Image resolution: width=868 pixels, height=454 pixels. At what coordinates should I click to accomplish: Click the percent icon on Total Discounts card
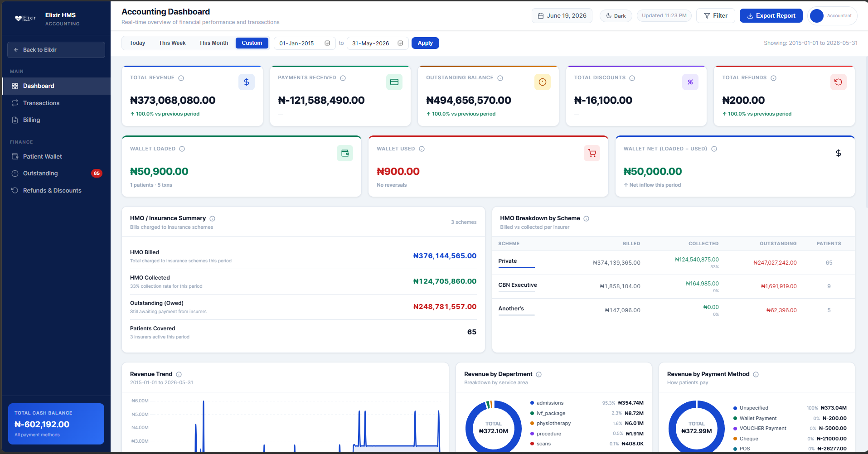click(690, 82)
